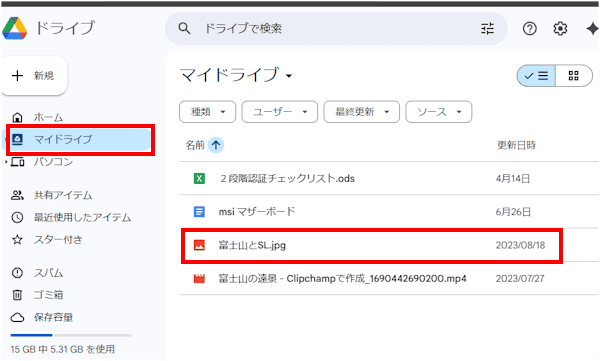Open the ユーザー filter dropdown
This screenshot has width=600, height=361.
click(280, 112)
